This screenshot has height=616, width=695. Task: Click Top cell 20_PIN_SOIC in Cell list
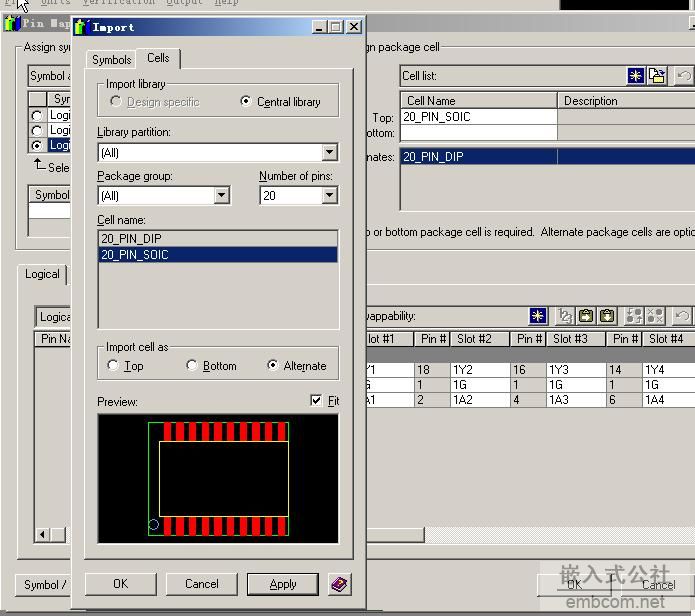479,117
